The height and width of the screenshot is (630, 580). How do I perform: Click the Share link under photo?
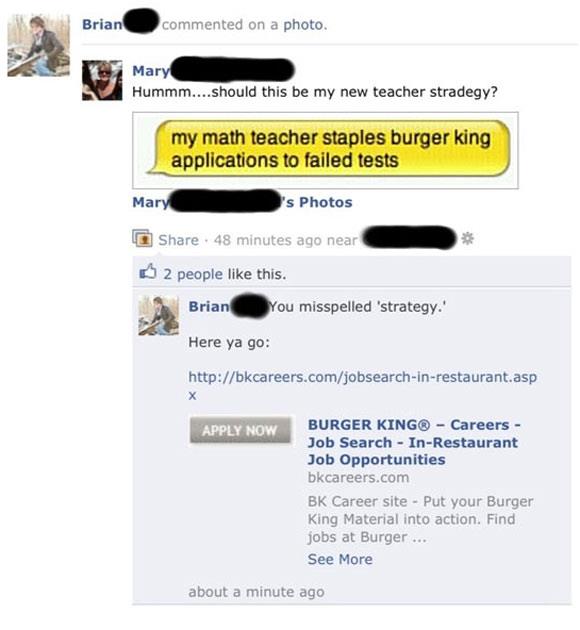178,240
